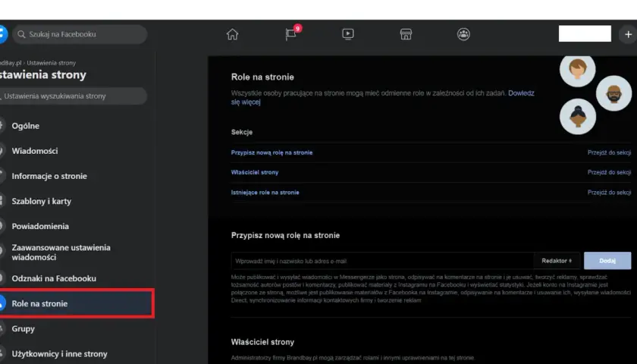Open the Marketplace store icon
637x364 pixels.
pos(406,34)
